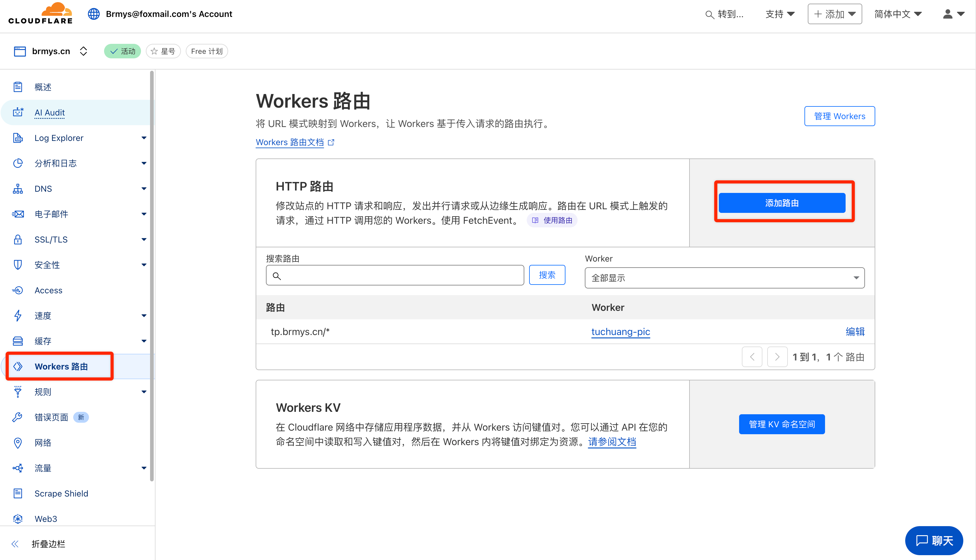Expand the DNS submenu arrow
This screenshot has width=976, height=560.
point(144,188)
